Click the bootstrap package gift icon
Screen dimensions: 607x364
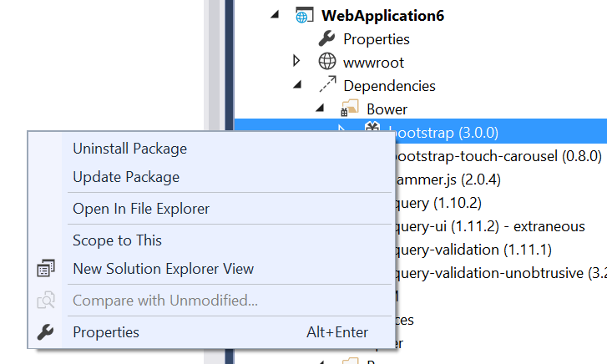pyautogui.click(x=372, y=126)
